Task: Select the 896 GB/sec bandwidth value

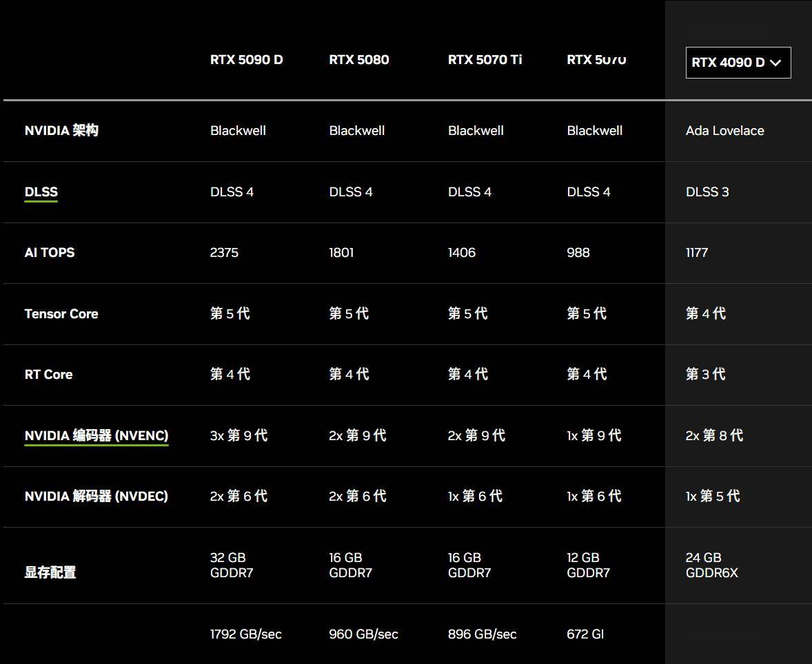Action: 482,634
